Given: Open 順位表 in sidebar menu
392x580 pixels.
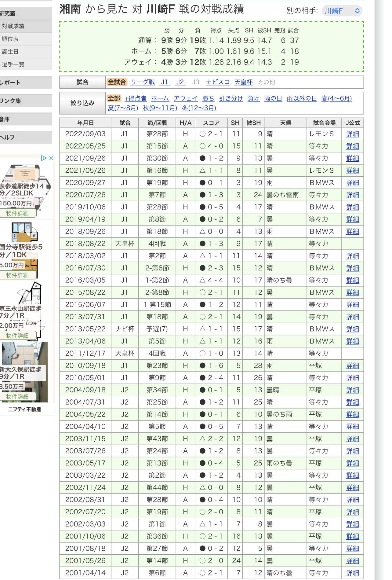Looking at the screenshot, I should tap(10, 39).
